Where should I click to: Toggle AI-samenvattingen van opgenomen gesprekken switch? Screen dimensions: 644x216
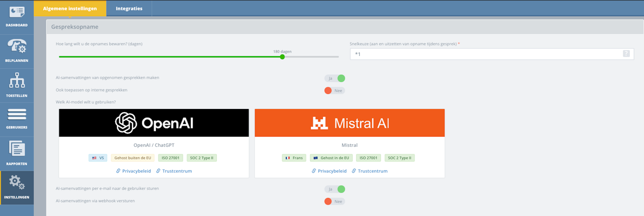point(335,78)
